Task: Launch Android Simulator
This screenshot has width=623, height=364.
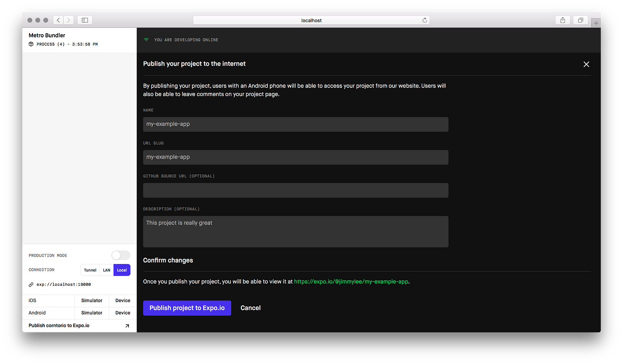Action: [92, 313]
